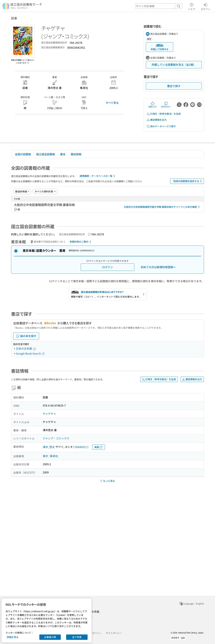Click the サイト内を検索 input field
The width and height of the screenshot is (215, 644).
[x=155, y=6]
